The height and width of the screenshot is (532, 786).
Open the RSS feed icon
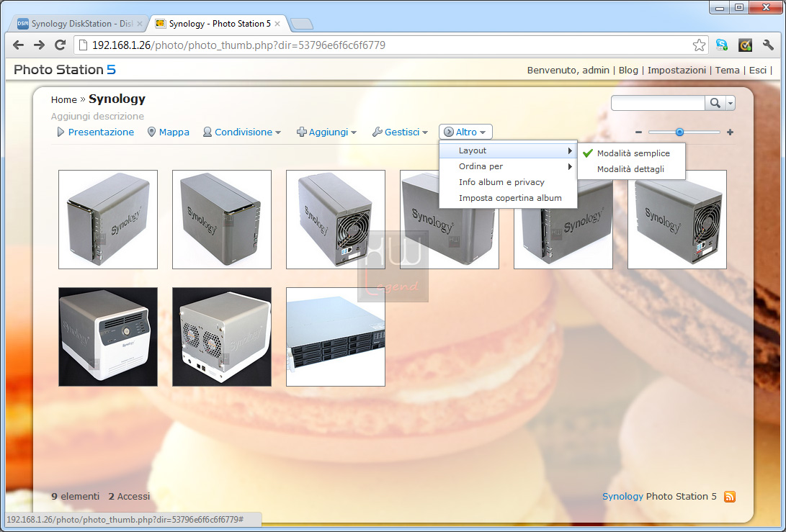pyautogui.click(x=730, y=497)
